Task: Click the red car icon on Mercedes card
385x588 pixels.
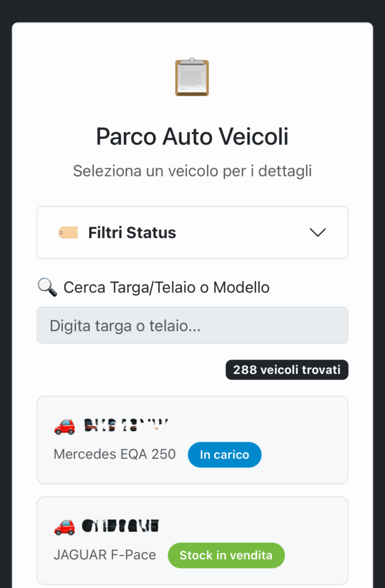Action: (x=64, y=425)
